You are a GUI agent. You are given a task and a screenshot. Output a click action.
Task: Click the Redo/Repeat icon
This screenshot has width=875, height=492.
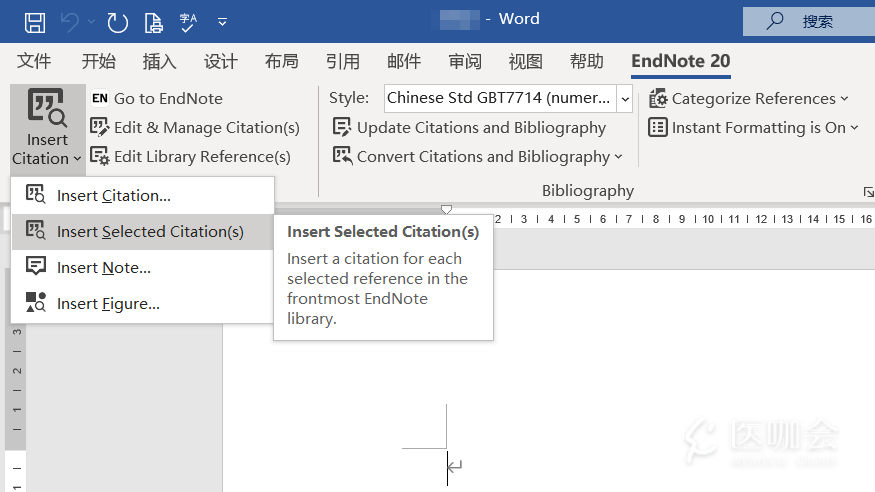[117, 22]
